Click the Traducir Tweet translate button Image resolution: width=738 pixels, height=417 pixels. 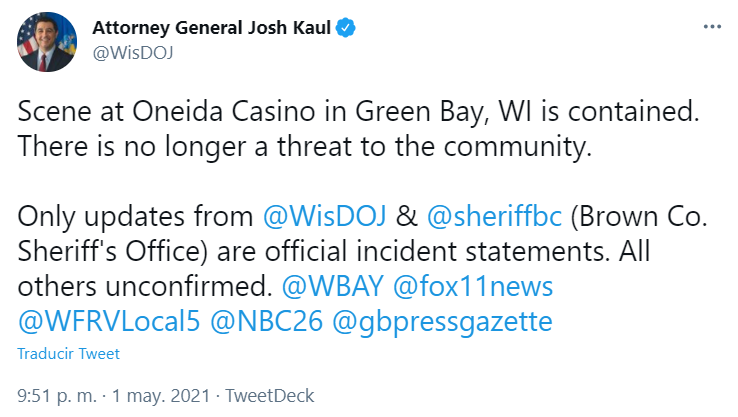click(69, 354)
